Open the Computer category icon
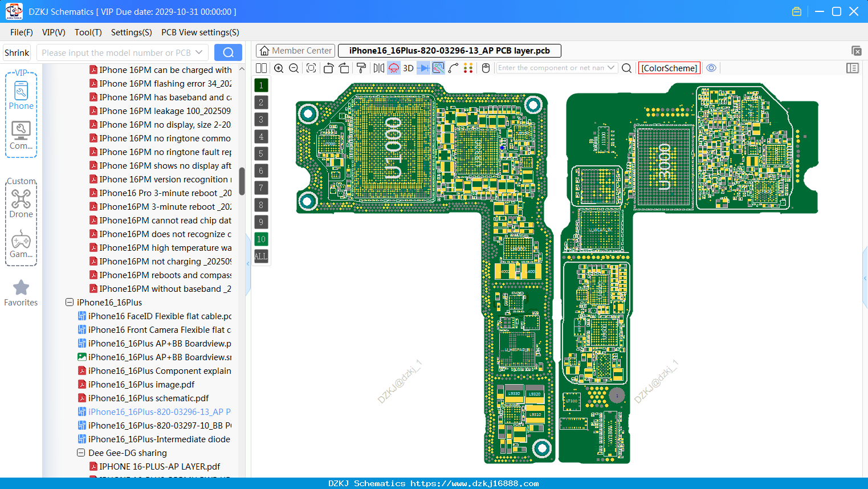868x489 pixels. pos(21,136)
